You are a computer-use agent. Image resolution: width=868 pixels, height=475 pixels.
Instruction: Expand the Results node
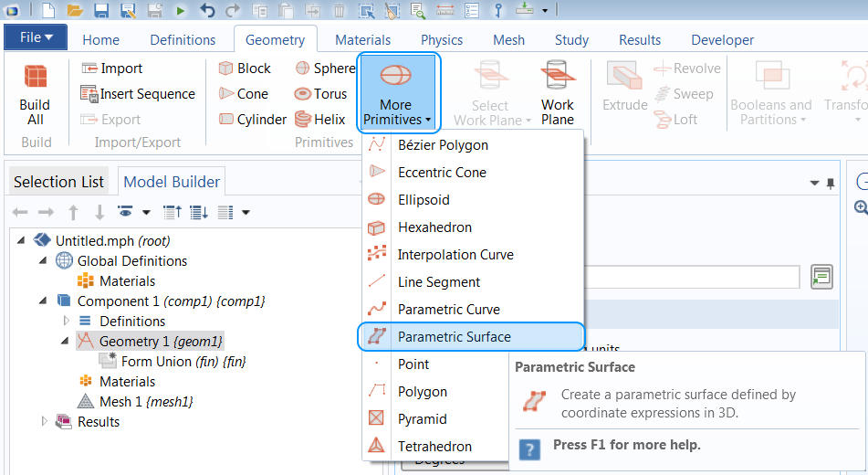point(45,422)
